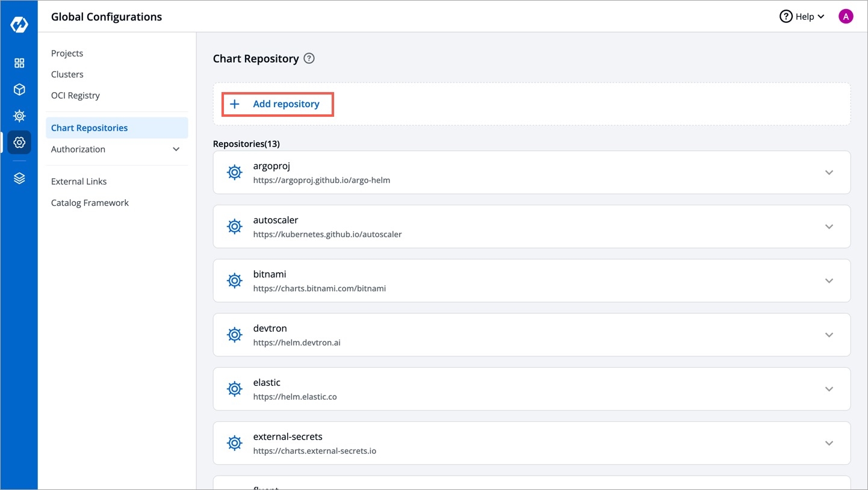Image resolution: width=868 pixels, height=490 pixels.
Task: Open the cube icon in left sidebar
Action: (x=19, y=90)
